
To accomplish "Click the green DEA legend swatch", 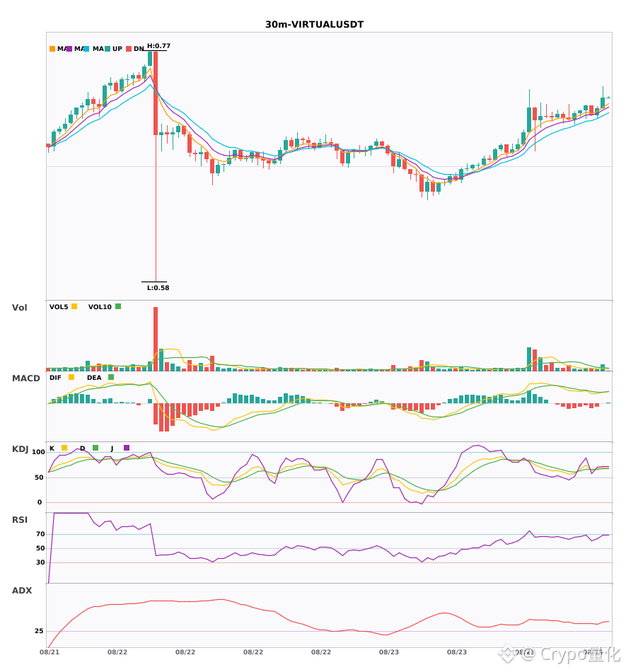I will 111,377.
